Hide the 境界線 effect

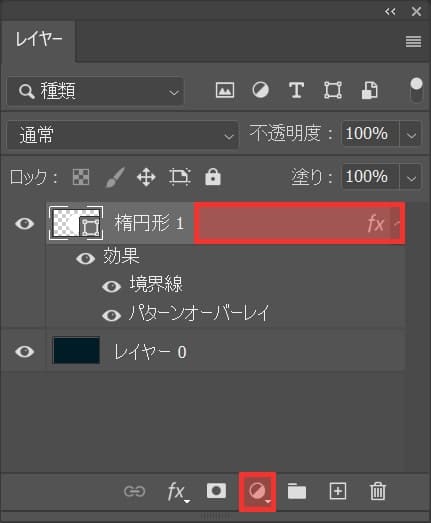pyautogui.click(x=111, y=286)
